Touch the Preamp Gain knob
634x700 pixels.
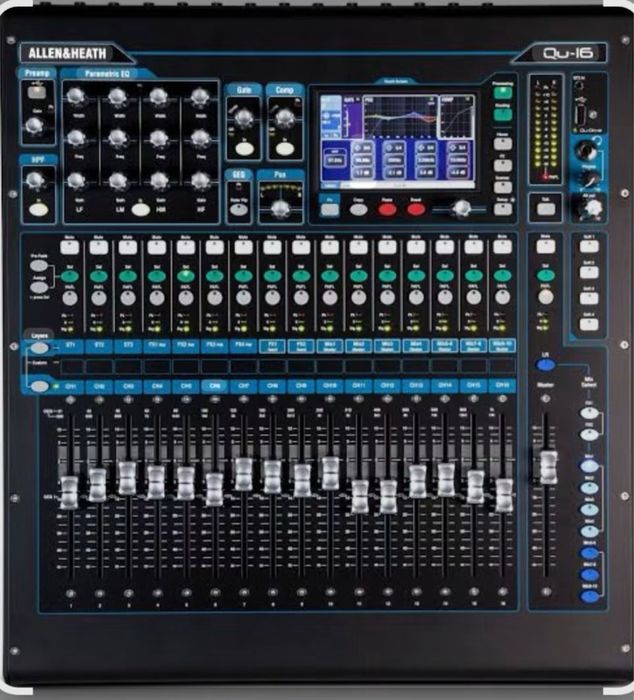(34, 127)
